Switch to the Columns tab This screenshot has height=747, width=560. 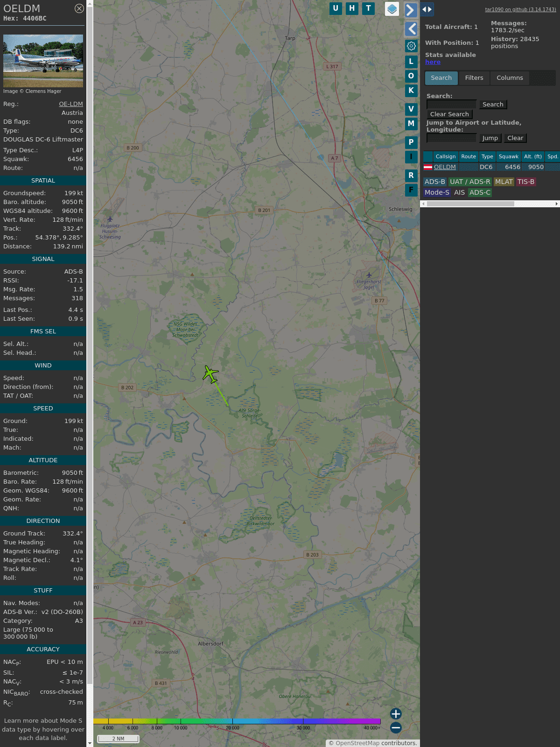(510, 78)
